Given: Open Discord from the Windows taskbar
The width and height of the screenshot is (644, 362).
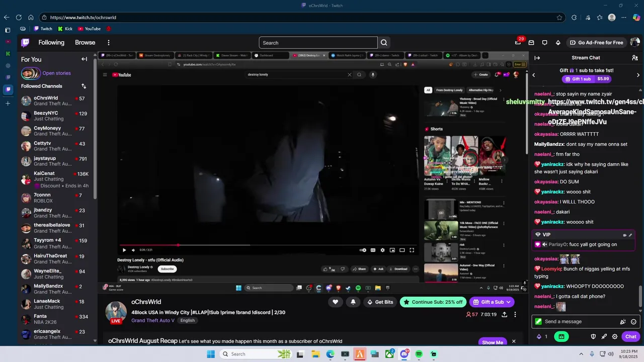Looking at the screenshot, I should pyautogui.click(x=404, y=354).
